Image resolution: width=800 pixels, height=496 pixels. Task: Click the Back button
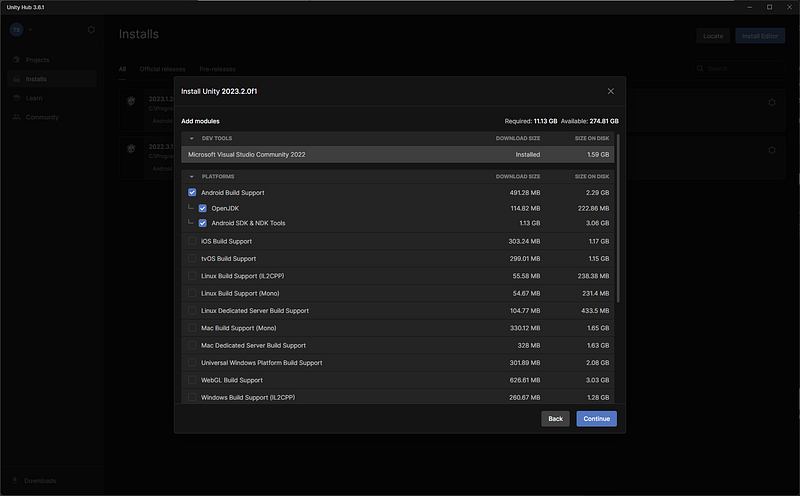555,418
